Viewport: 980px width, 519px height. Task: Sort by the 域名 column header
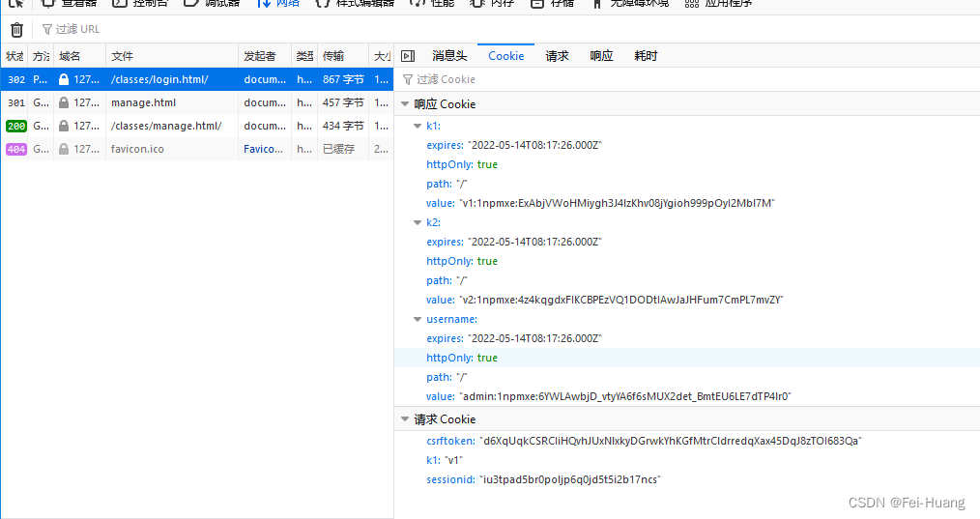pos(79,56)
